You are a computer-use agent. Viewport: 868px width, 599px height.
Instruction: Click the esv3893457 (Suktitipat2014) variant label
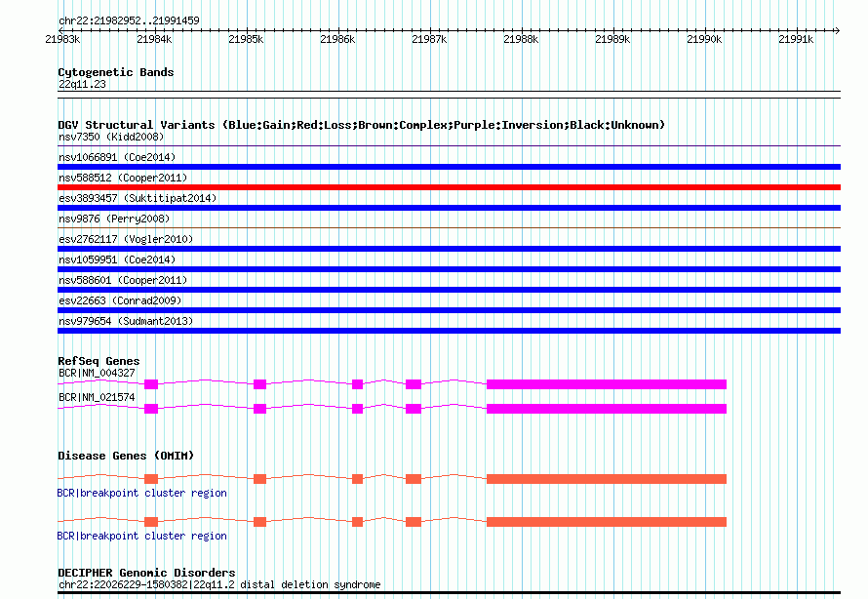(x=138, y=198)
